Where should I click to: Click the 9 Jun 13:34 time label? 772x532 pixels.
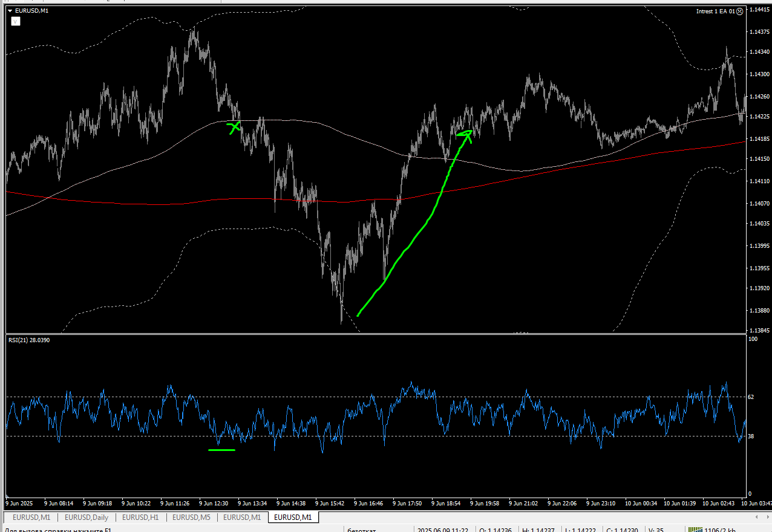pos(252,503)
